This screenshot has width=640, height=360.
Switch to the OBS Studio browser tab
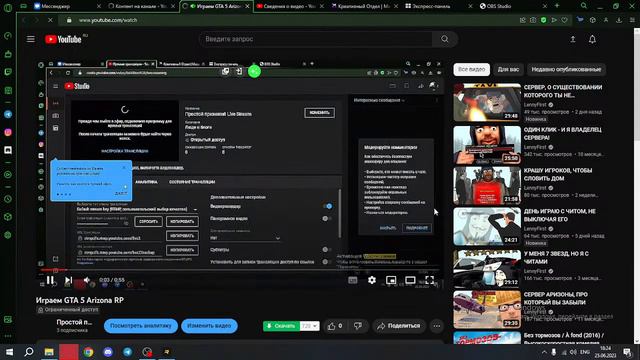513,6
